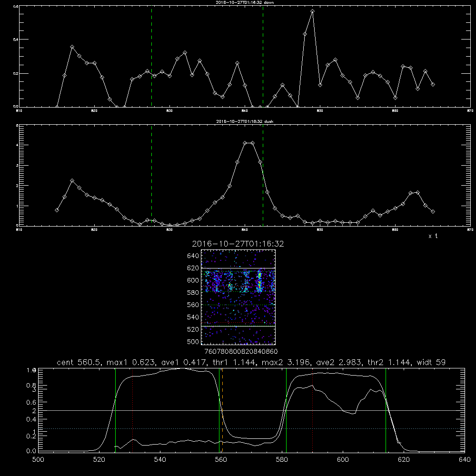This screenshot has height=476, width=476.
Task: Click the orange dashed vertical line in the bottom plot
Action: coord(222,410)
